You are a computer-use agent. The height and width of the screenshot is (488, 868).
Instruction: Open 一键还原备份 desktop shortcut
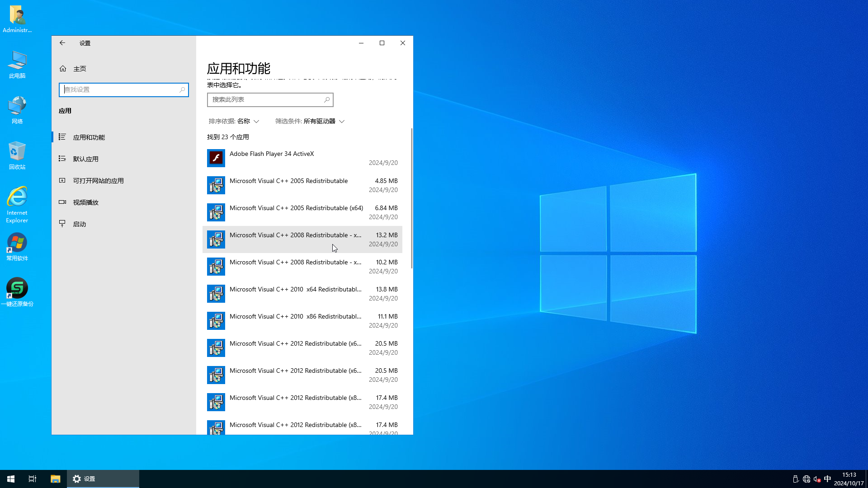17,292
